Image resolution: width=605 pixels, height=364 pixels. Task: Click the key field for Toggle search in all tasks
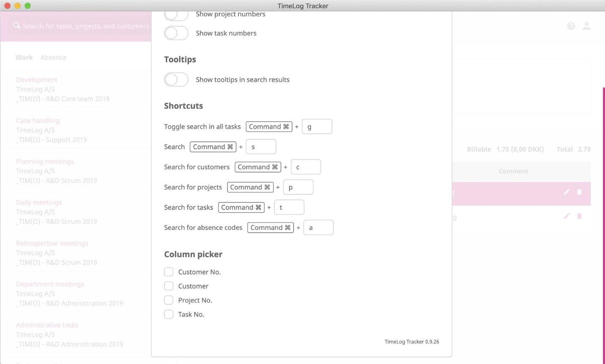pyautogui.click(x=317, y=126)
